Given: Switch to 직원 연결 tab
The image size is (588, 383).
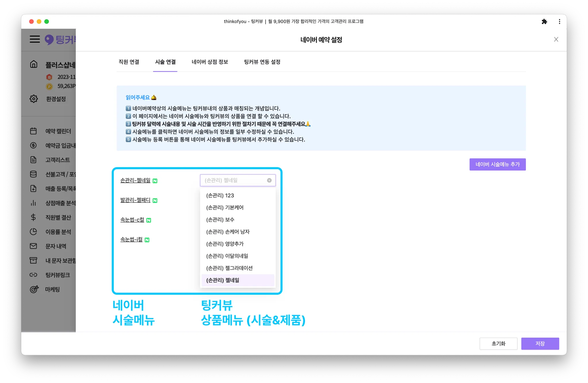Looking at the screenshot, I should pos(129,62).
